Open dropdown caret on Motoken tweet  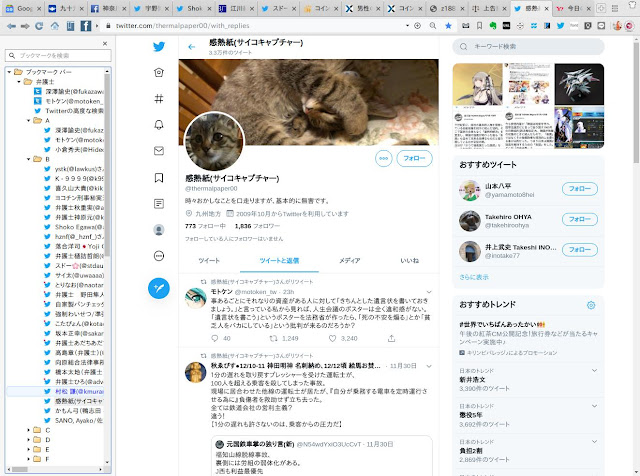coord(429,292)
